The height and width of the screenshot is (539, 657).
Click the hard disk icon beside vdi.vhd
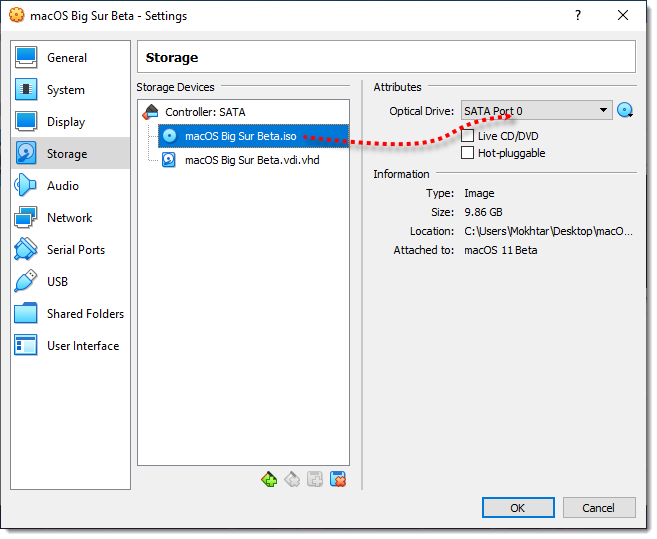[x=169, y=160]
